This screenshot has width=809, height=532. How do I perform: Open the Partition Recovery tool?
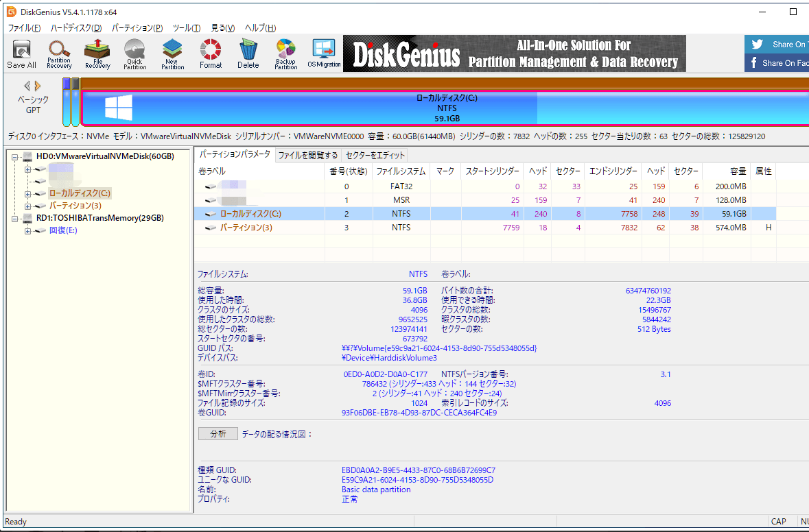click(x=59, y=53)
